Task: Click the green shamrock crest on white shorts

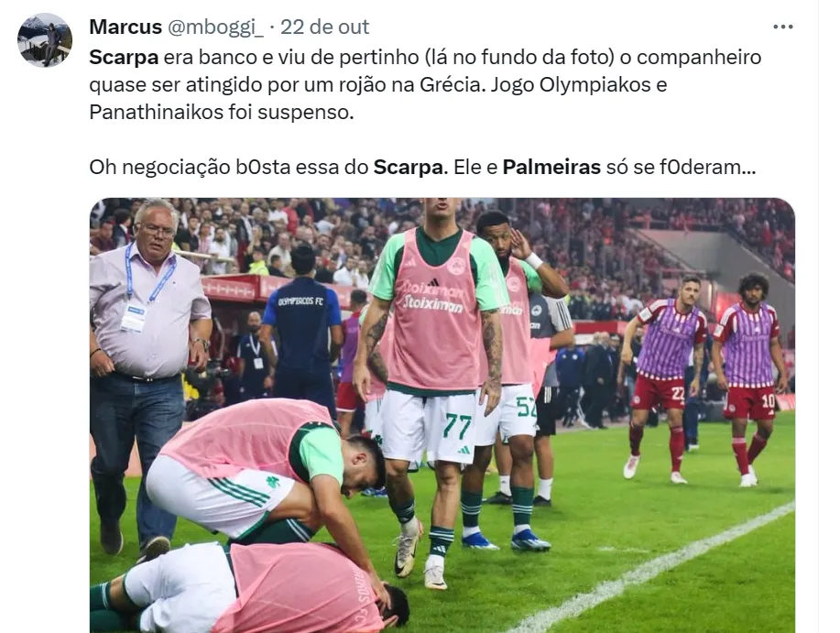Action: [273, 482]
